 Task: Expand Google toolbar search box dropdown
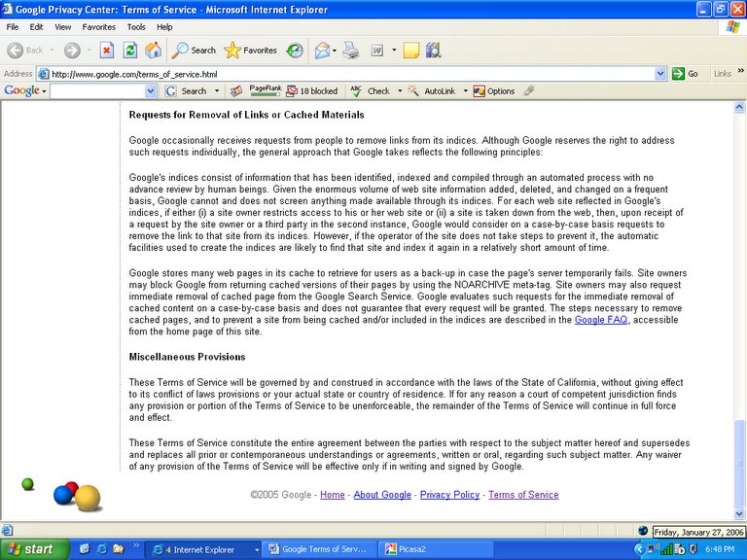151,91
